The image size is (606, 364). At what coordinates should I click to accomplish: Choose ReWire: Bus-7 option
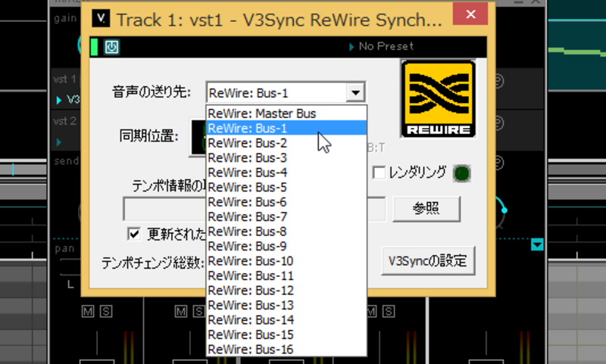pyautogui.click(x=286, y=216)
